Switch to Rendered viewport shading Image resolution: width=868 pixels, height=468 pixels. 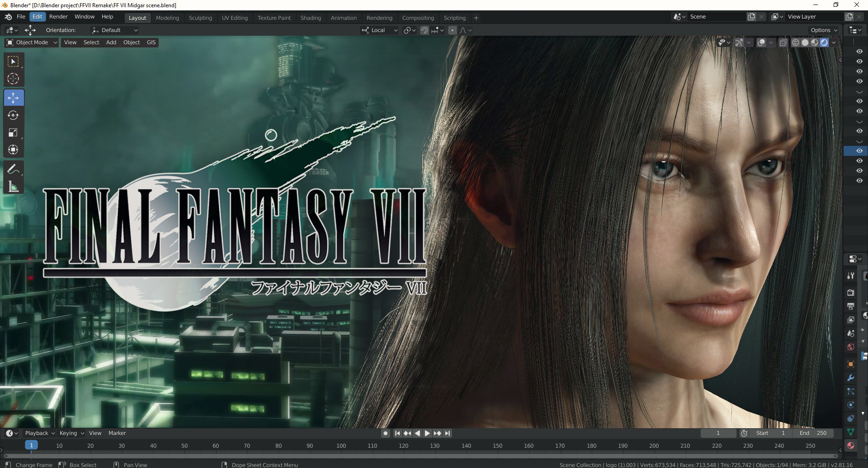(824, 42)
